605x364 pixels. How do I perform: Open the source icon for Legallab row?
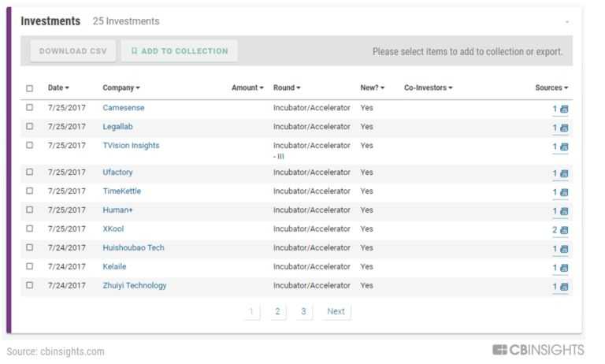pyautogui.click(x=563, y=128)
